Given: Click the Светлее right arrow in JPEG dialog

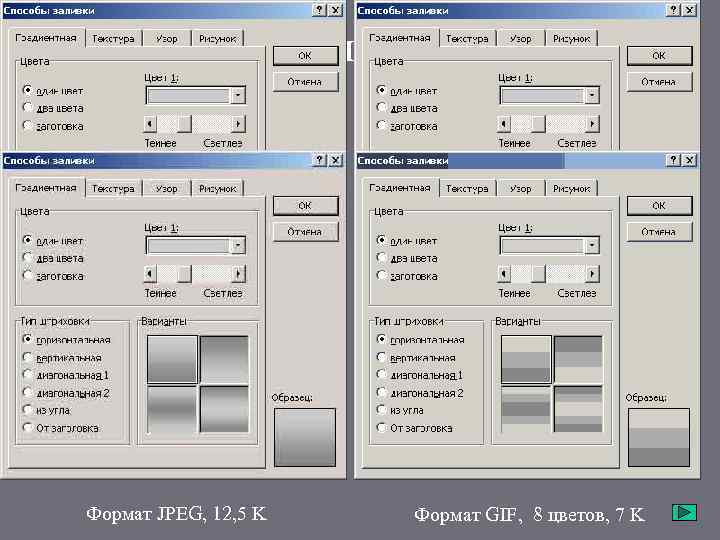Looking at the screenshot, I should 238,274.
